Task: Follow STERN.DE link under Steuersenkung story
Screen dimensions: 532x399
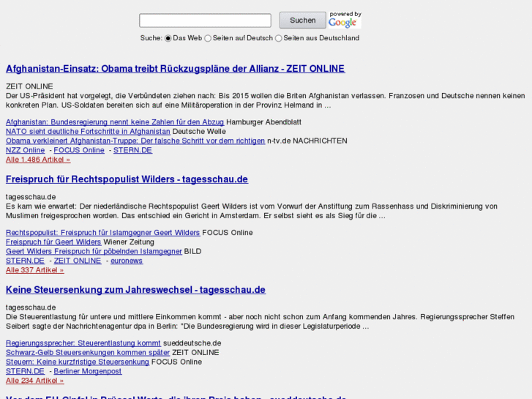Action: coord(25,371)
